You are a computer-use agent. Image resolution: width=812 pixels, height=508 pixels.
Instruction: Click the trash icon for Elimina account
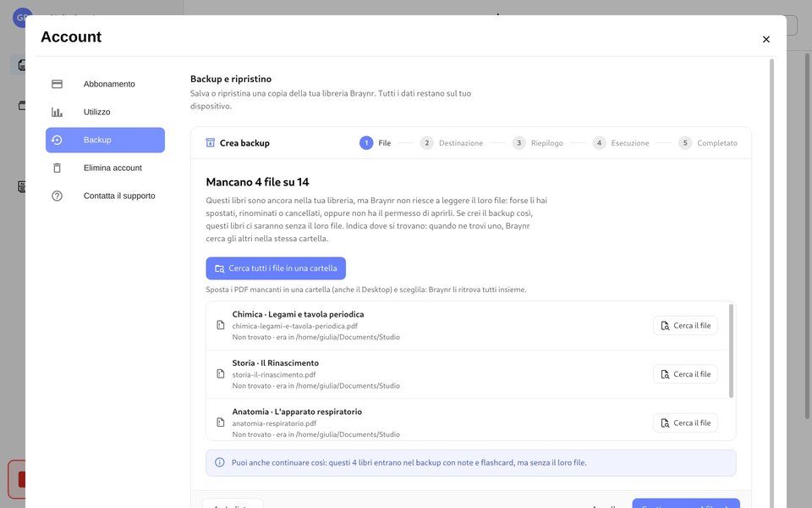pos(57,168)
